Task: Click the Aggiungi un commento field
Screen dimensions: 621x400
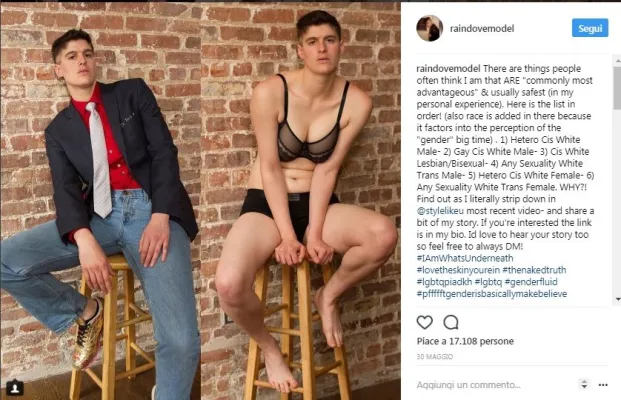Action: point(495,385)
